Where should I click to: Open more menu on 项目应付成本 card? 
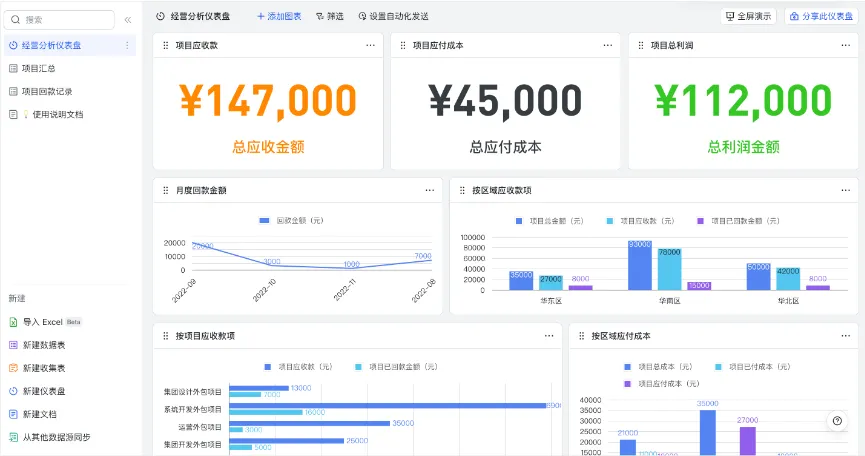tap(607, 45)
